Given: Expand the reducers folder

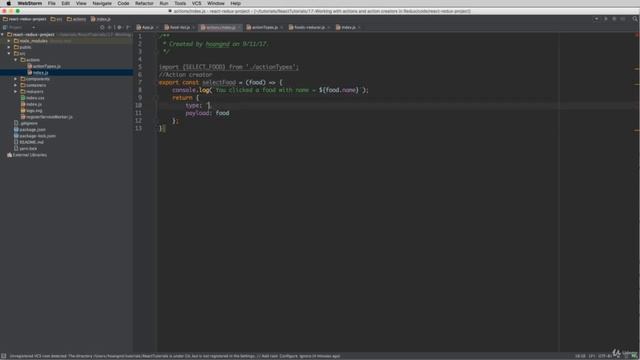Looking at the screenshot, I should tap(16, 91).
